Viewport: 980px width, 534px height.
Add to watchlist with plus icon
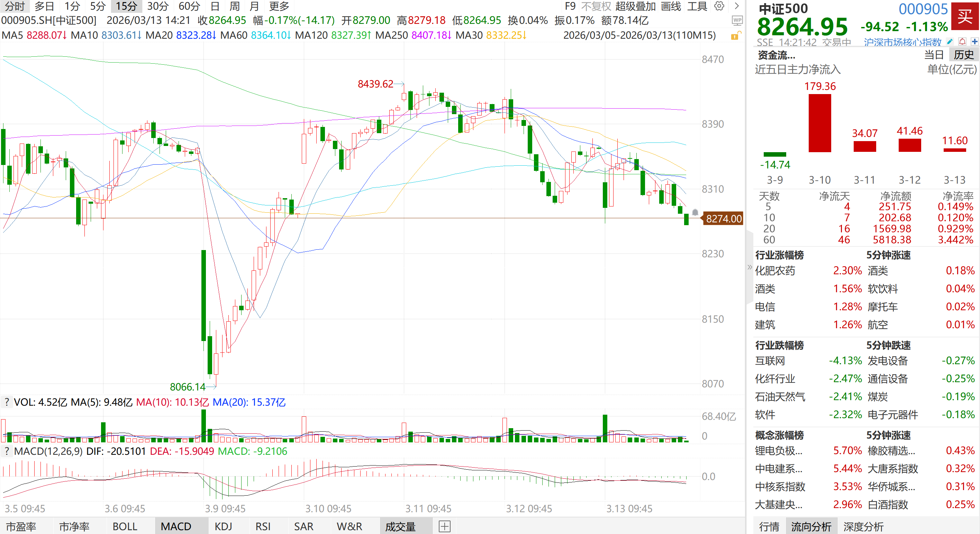[974, 42]
